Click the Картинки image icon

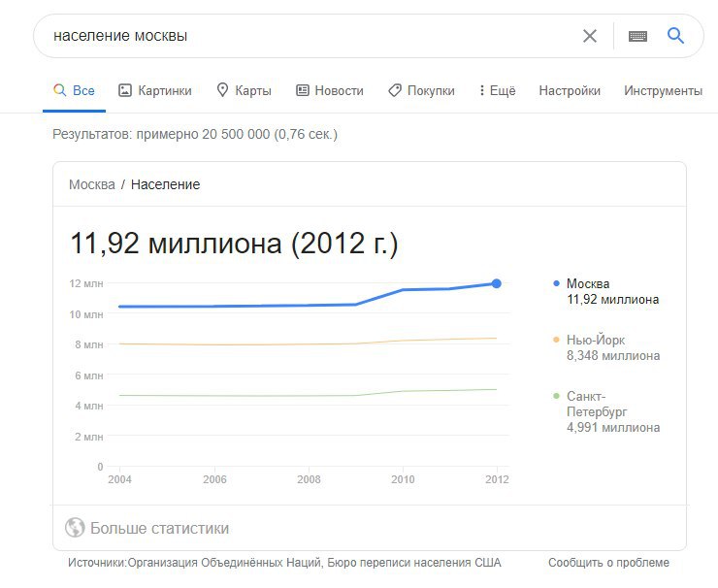tap(125, 90)
